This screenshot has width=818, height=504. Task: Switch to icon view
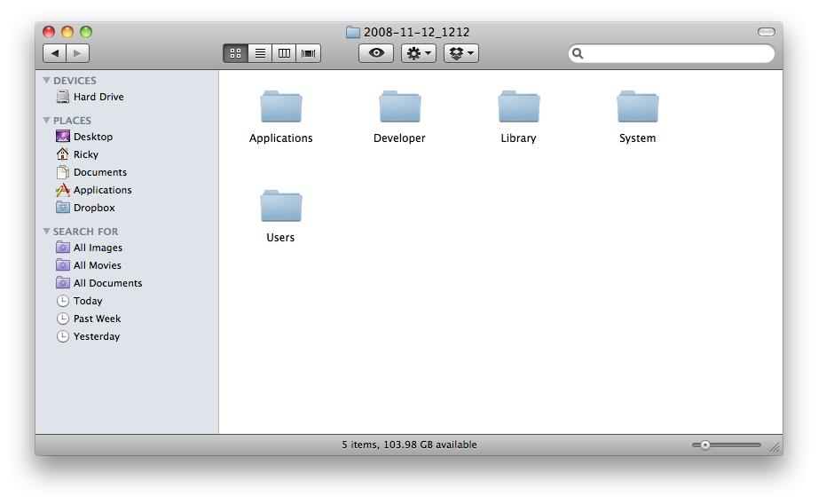[x=235, y=53]
